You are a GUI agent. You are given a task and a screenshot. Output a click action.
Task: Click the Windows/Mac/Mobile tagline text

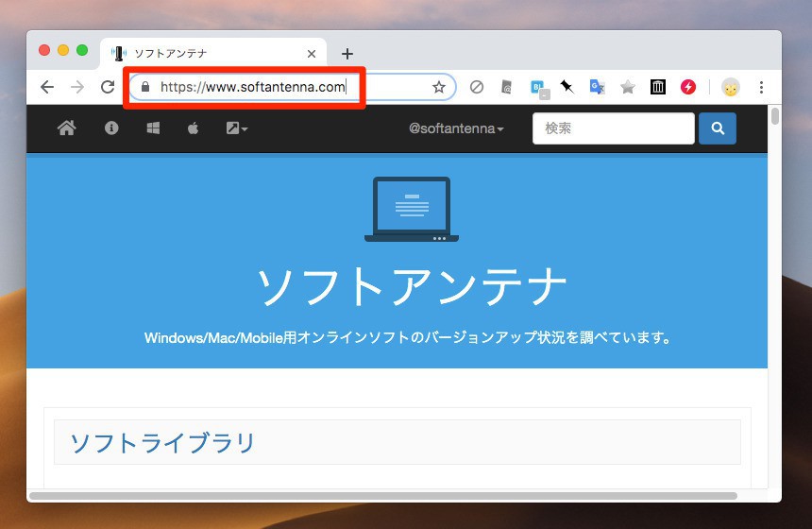(408, 338)
